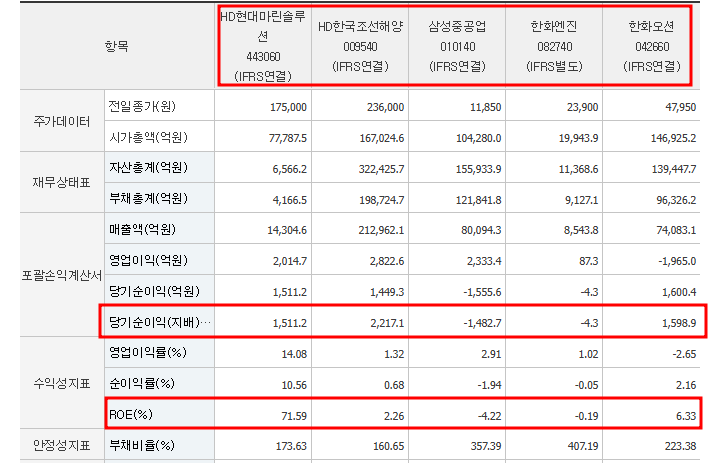Click the ROE(%) row label

(x=131, y=415)
